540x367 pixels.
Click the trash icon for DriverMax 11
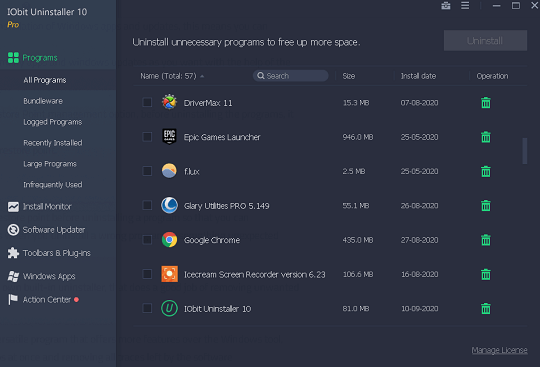click(x=486, y=103)
